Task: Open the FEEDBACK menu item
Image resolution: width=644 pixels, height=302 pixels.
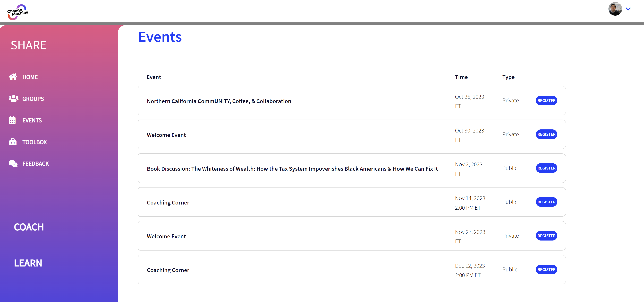Action: (36, 164)
